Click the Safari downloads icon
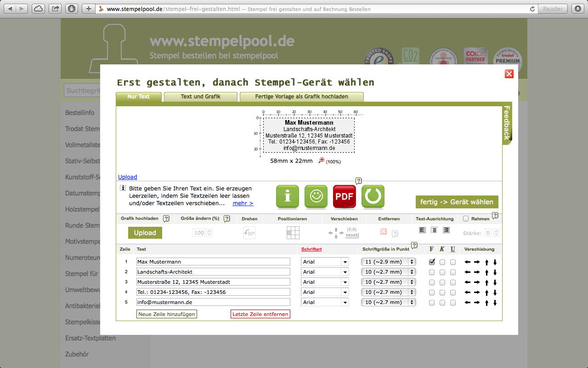Viewport: 588px width, 368px height. coord(578,8)
